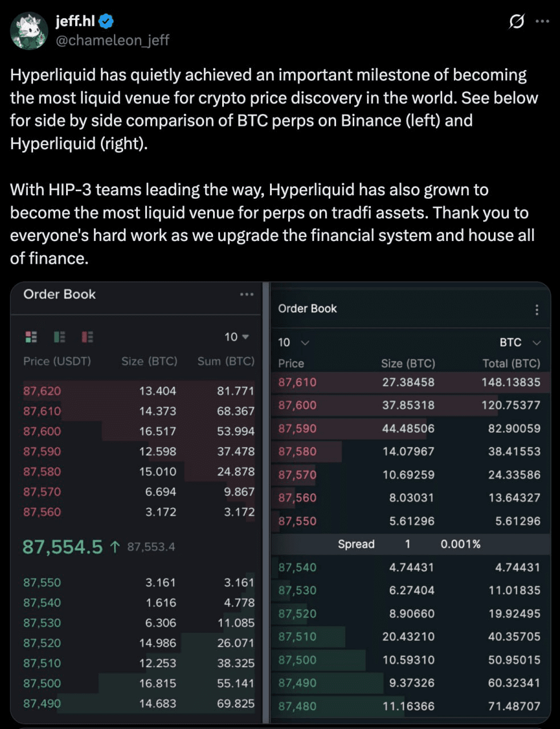Open Binance Order Book three-dot menu
560x729 pixels.
point(247,294)
